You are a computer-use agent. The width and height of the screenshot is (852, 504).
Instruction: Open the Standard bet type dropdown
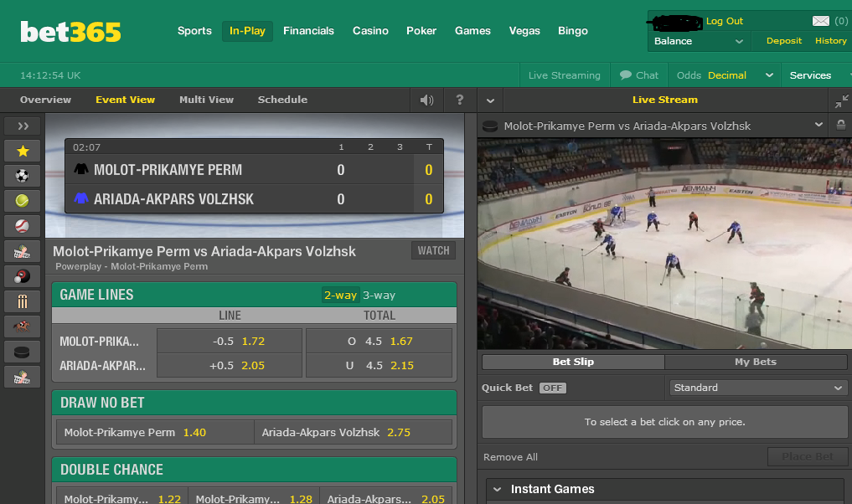tap(758, 388)
